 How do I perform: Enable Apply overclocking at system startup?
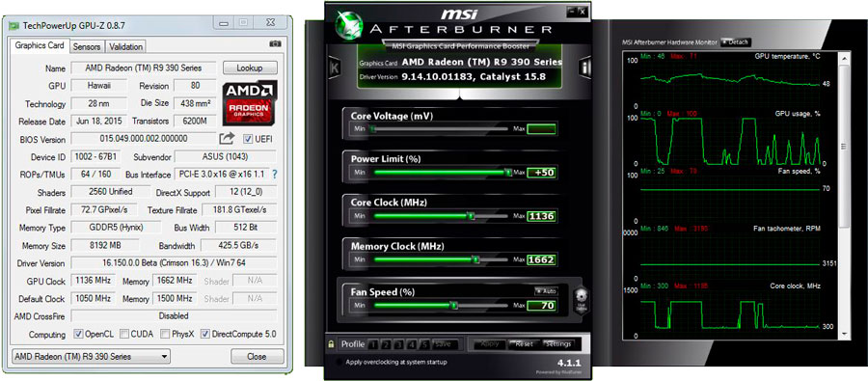pyautogui.click(x=339, y=362)
